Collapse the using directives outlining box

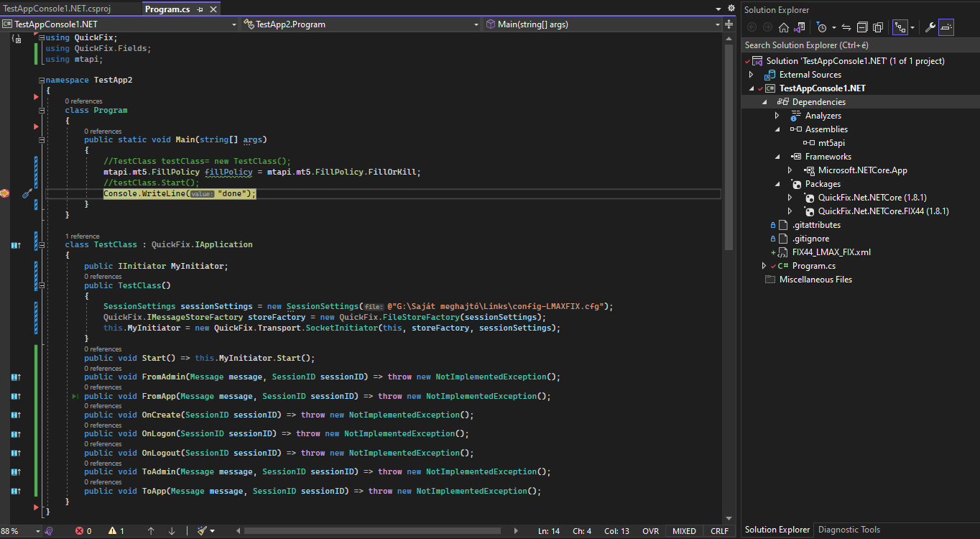pyautogui.click(x=41, y=37)
